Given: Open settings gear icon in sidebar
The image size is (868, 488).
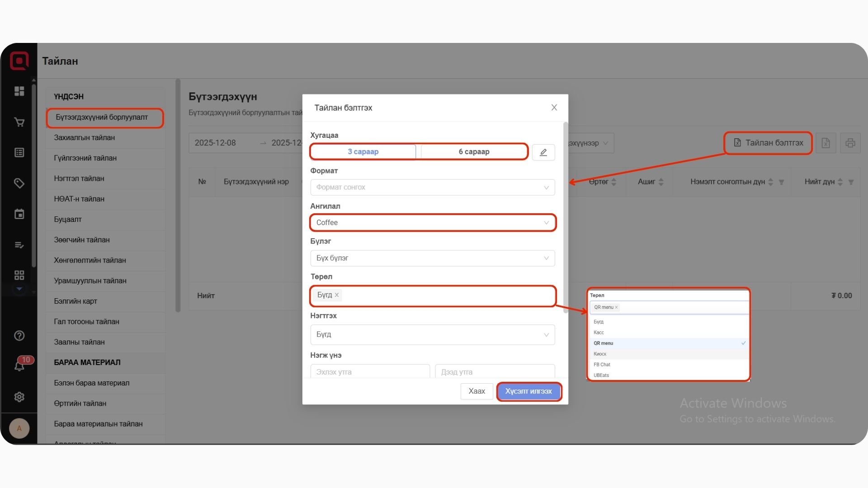Looking at the screenshot, I should coord(19,397).
